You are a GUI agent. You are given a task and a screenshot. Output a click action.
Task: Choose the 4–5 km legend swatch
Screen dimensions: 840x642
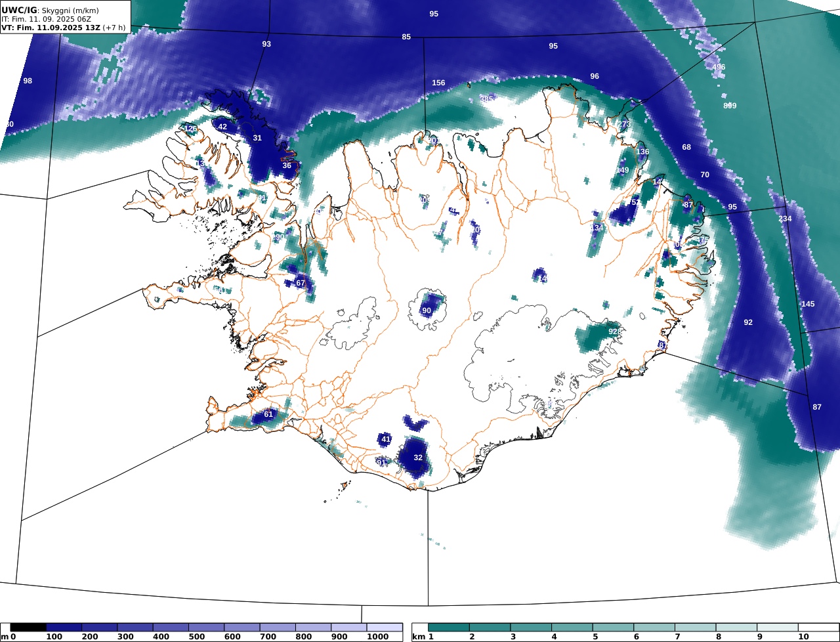point(572,628)
